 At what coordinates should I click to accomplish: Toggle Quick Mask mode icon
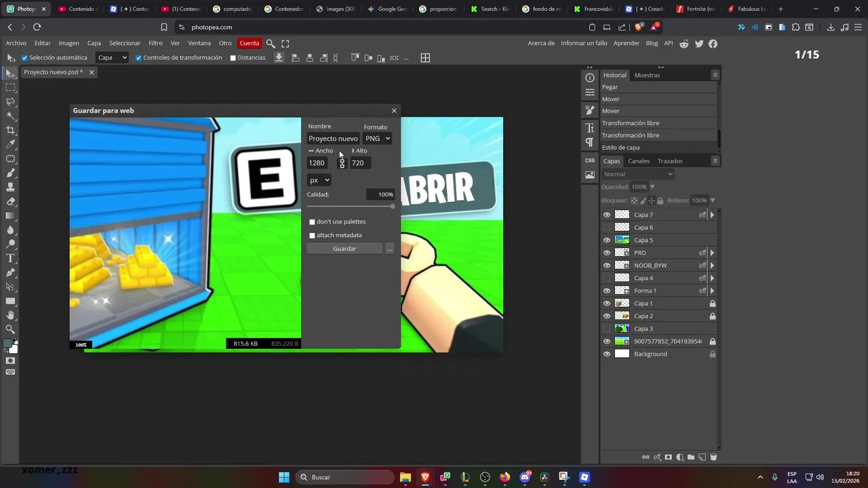[x=10, y=361]
